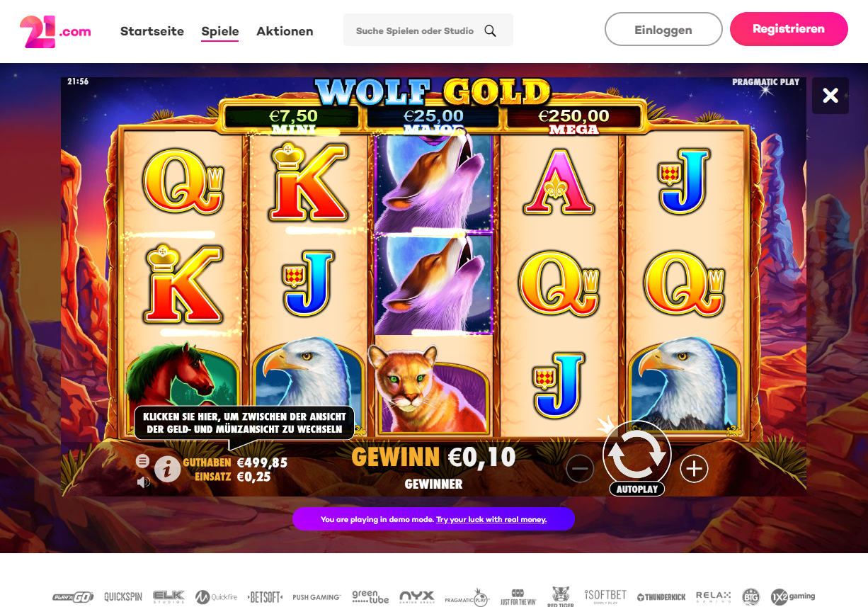Click the Einloggen button
The image size is (868, 607).
tap(663, 30)
